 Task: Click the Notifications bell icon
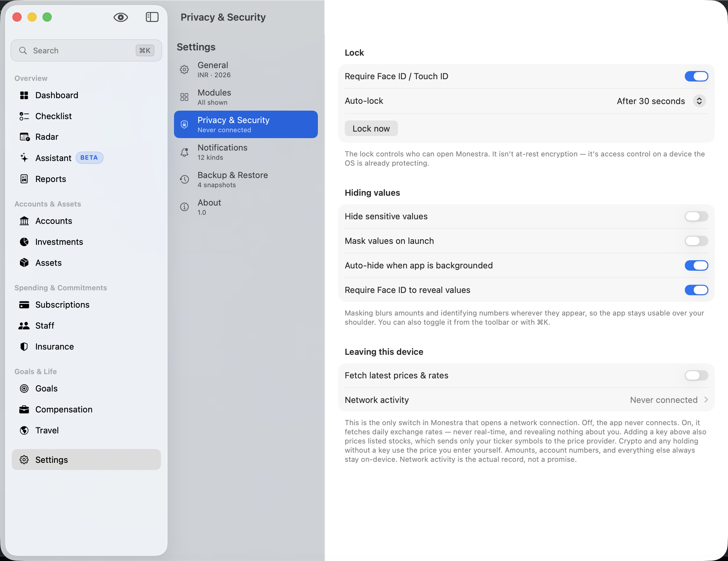(184, 153)
